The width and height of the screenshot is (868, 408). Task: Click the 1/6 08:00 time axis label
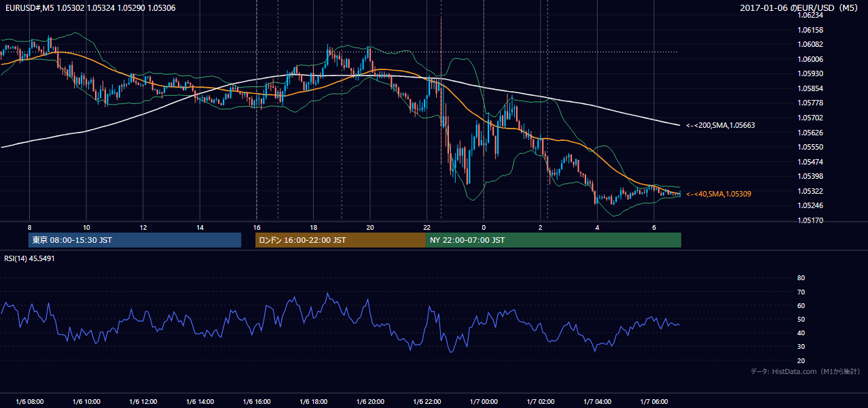tap(29, 401)
